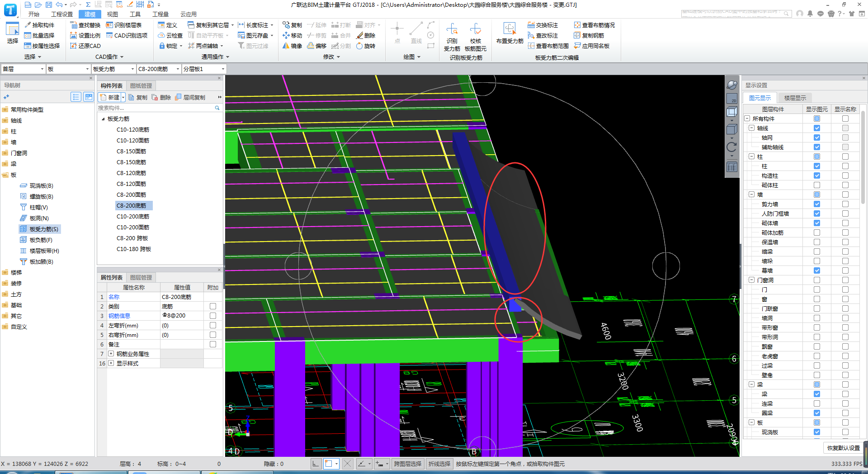
Task: Select the 布置受力筋 tool
Action: pos(509,33)
